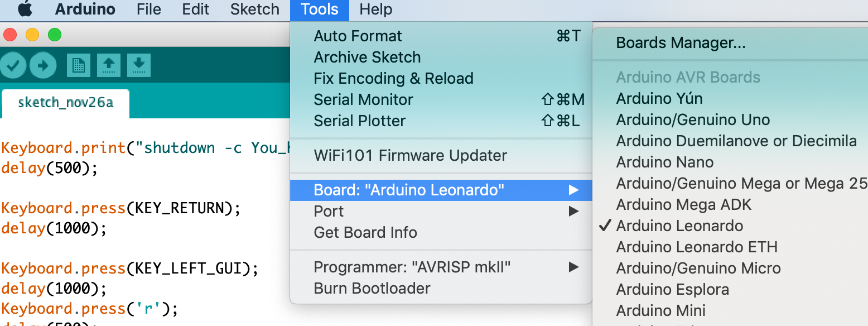Click the Open sketch up-arrow icon

pyautogui.click(x=109, y=65)
